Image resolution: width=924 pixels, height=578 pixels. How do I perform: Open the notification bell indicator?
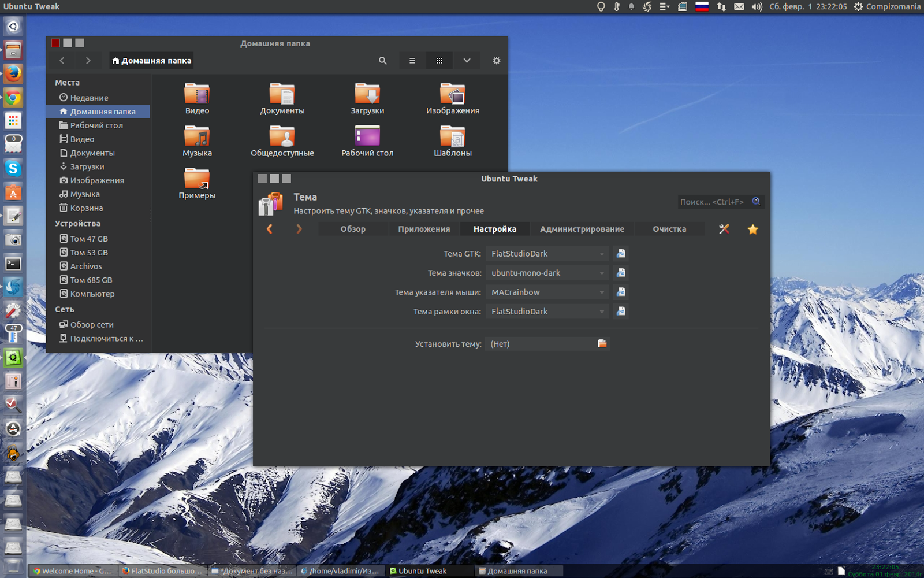[x=631, y=6]
